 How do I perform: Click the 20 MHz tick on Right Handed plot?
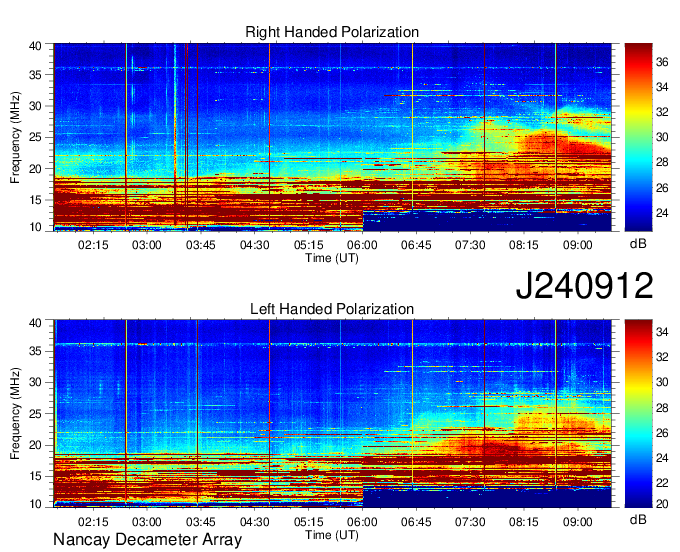pos(35,169)
